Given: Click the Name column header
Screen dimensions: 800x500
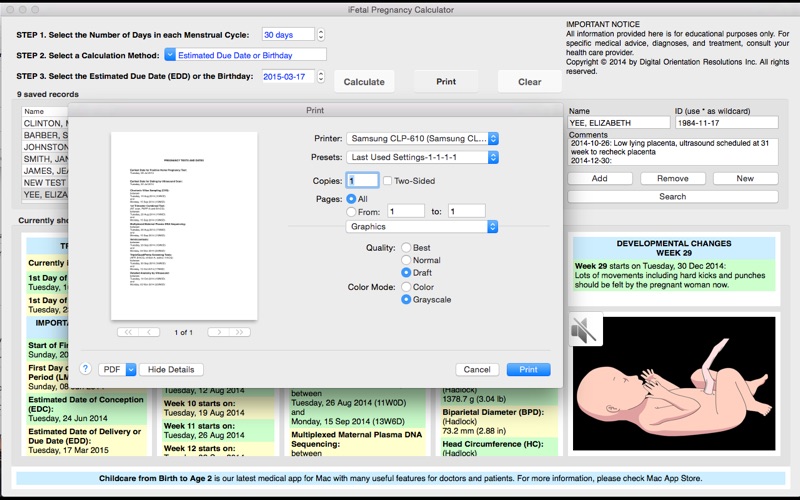Looking at the screenshot, I should 45,111.
